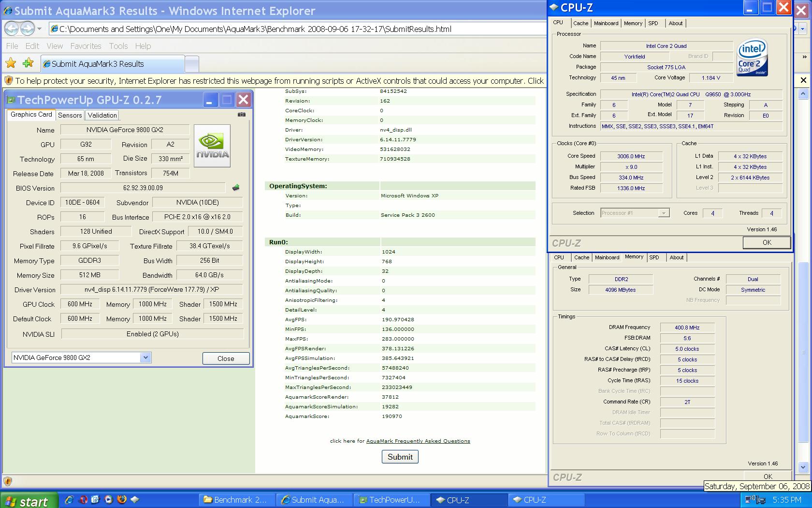The image size is (812, 508).
Task: Switch to GPU-Z Sensors tab
Action: point(70,115)
